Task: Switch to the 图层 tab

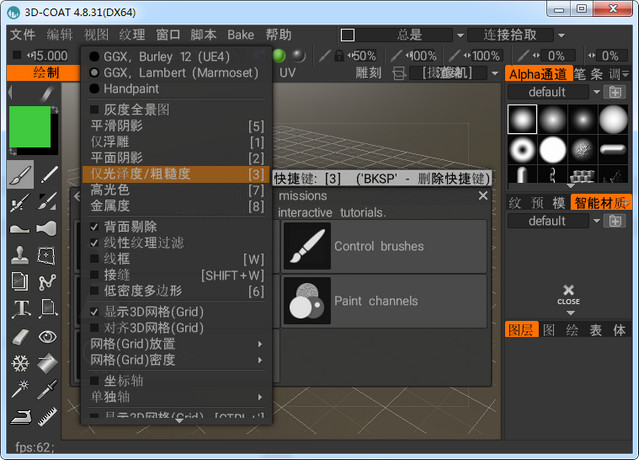Action: (x=521, y=330)
